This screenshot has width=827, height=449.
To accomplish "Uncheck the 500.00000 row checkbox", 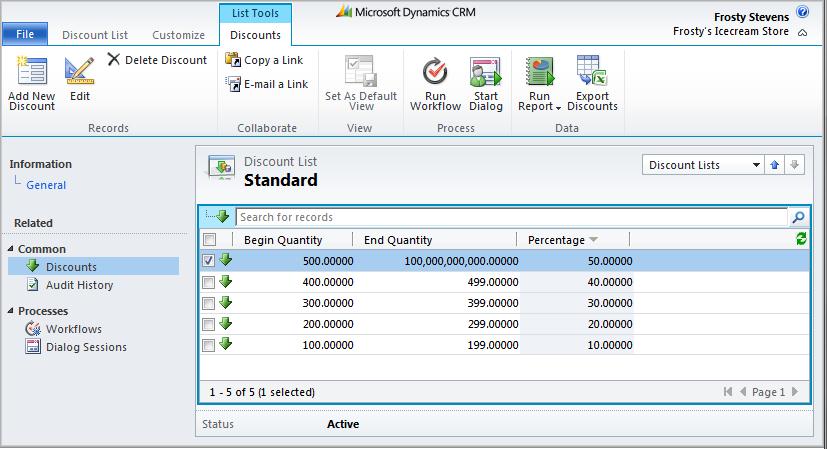I will [208, 261].
